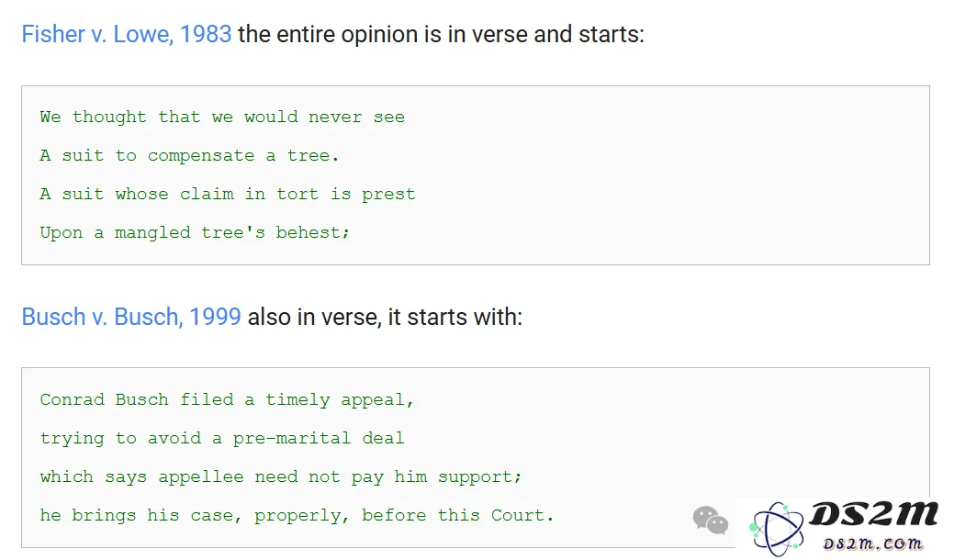The width and height of the screenshot is (954, 560).
Task: Click the line 'Upon a mangled tree's behest;'
Action: [195, 232]
